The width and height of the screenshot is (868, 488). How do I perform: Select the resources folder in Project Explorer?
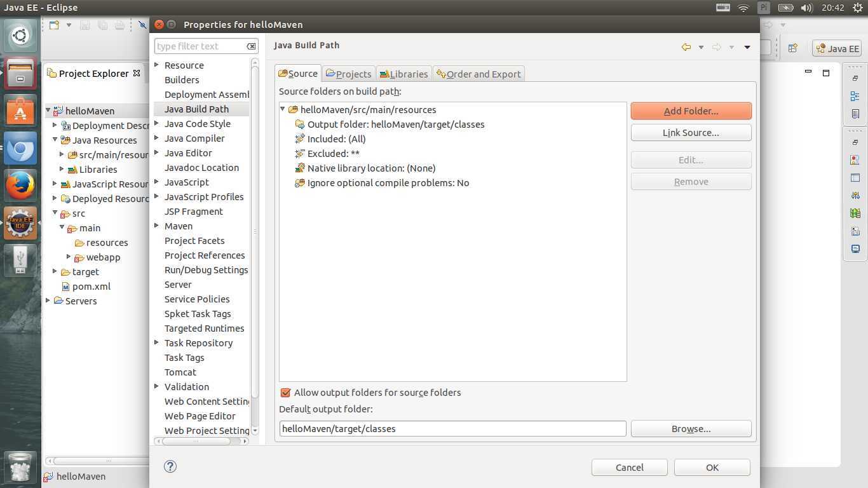[x=101, y=243]
